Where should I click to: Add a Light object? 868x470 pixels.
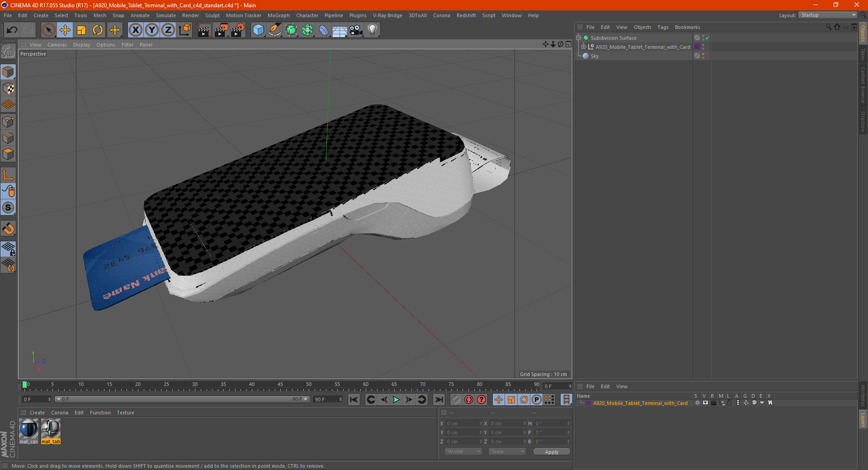(x=373, y=30)
